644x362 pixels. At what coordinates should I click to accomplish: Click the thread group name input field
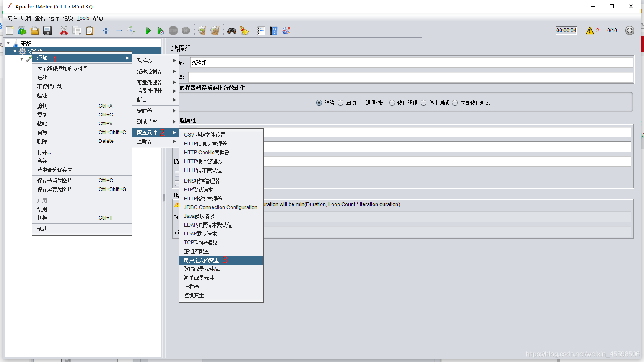coord(411,62)
